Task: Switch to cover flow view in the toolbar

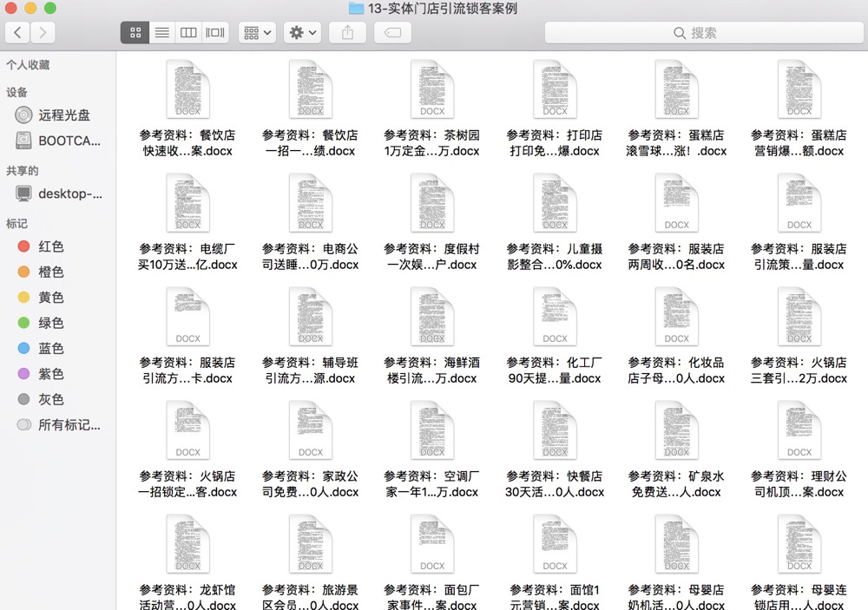Action: tap(214, 32)
